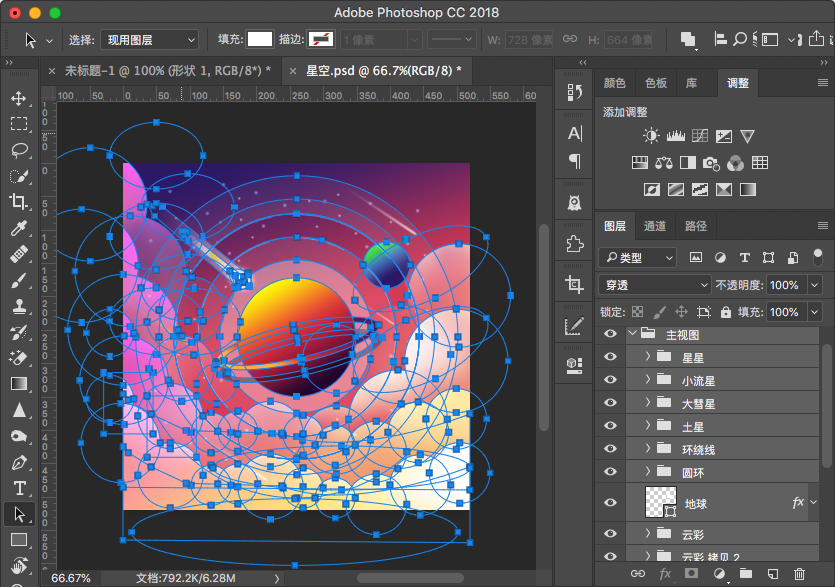Open the layer fill 填充 dropdown arrow
835x587 pixels.
(x=815, y=312)
